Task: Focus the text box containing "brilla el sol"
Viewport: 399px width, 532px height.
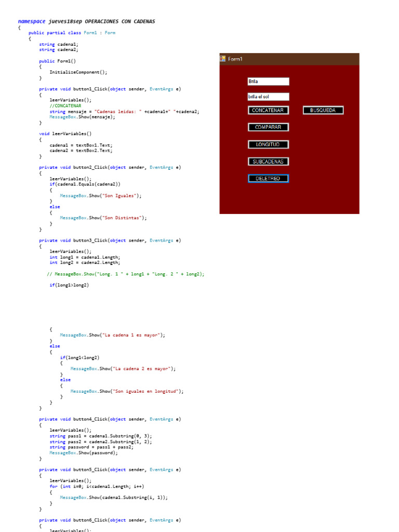Action: pyautogui.click(x=269, y=97)
